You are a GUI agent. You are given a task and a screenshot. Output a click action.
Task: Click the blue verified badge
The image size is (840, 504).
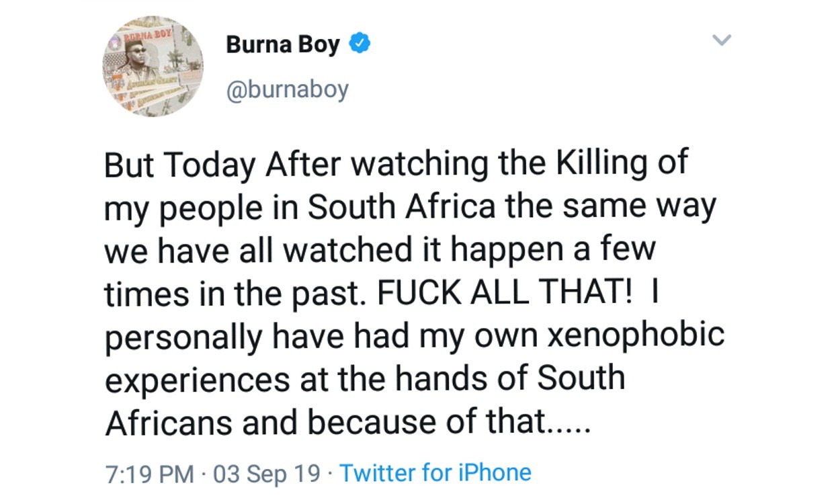(x=362, y=44)
